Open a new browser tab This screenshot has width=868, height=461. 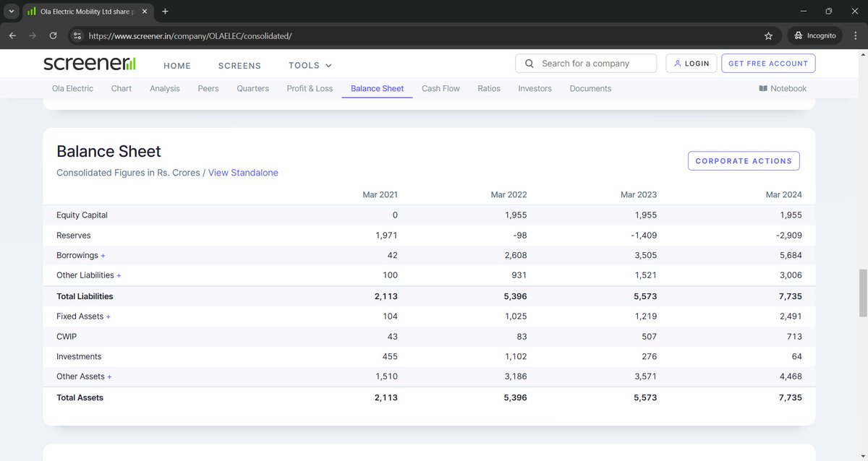click(x=165, y=12)
